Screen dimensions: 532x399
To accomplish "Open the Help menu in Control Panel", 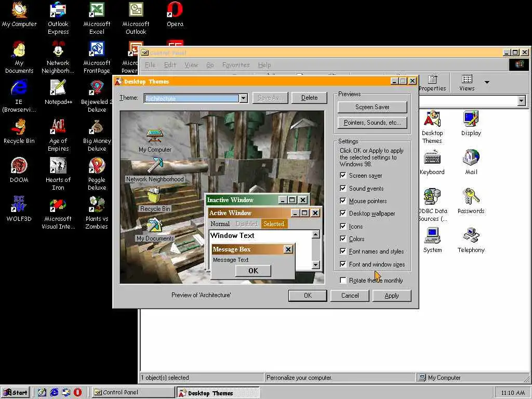I will [x=264, y=65].
